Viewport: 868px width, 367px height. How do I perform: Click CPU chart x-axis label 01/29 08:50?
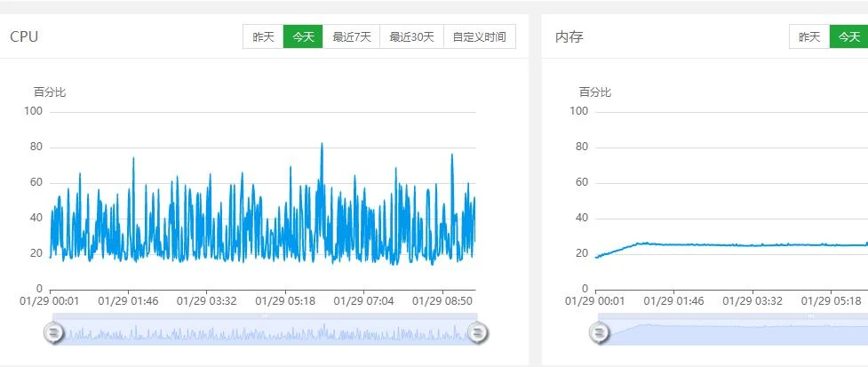coord(442,301)
